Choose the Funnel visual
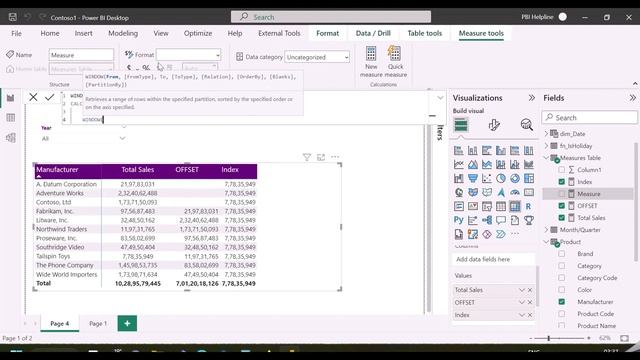This screenshot has height=360, width=640. pos(473,178)
